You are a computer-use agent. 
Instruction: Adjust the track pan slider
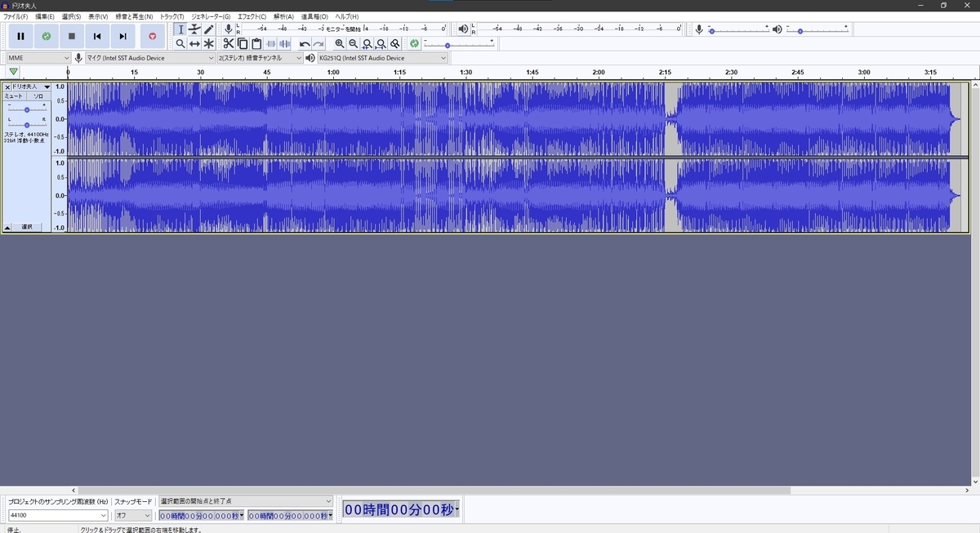[x=27, y=125]
